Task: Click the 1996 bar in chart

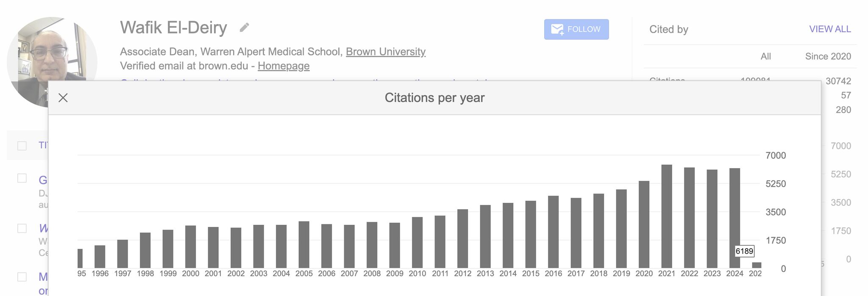Action: 100,257
